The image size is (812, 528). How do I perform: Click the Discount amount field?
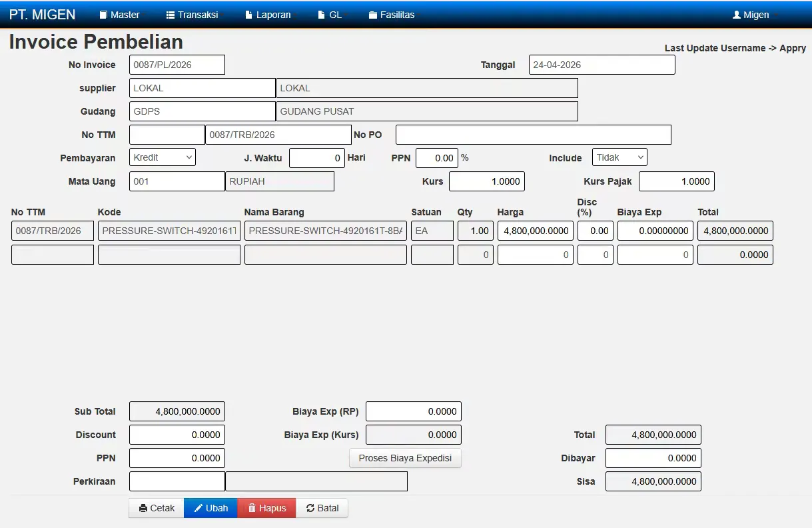(177, 435)
